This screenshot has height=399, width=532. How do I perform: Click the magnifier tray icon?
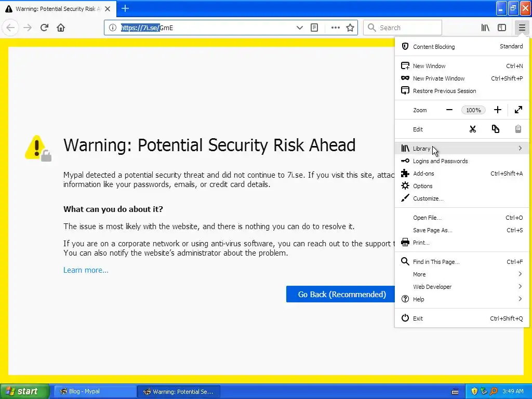click(x=494, y=392)
